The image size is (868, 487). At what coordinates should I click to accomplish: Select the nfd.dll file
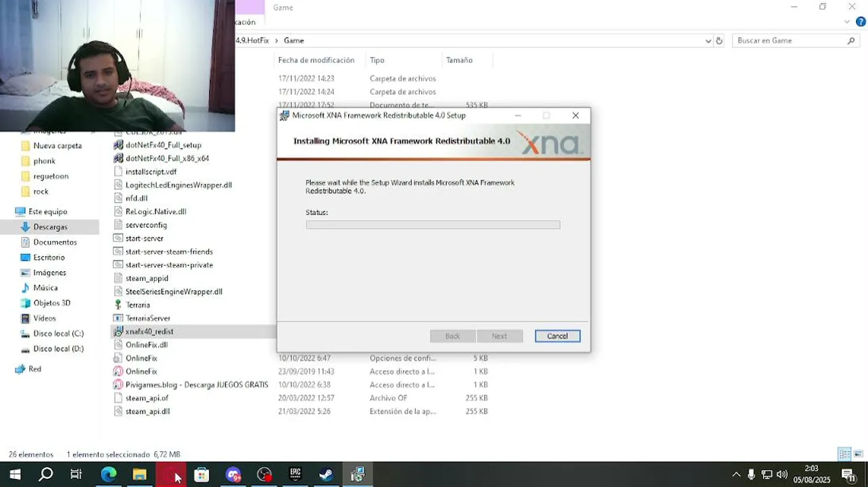pyautogui.click(x=136, y=198)
